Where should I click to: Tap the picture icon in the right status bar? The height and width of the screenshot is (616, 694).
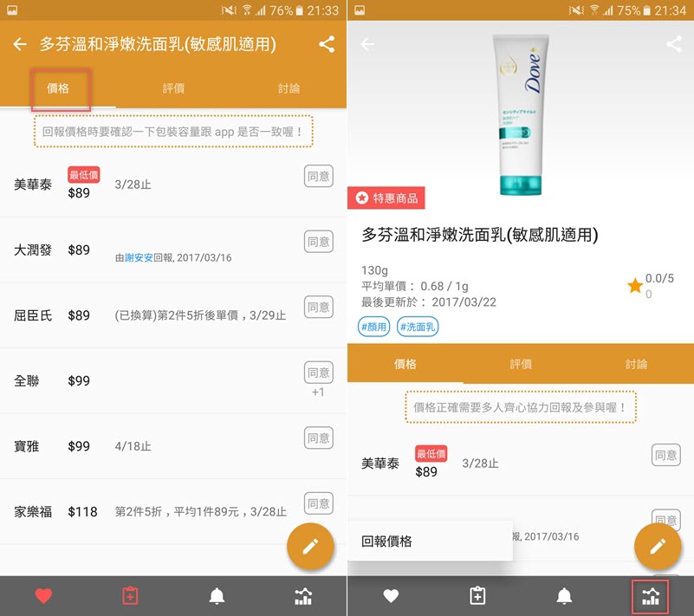click(x=360, y=10)
